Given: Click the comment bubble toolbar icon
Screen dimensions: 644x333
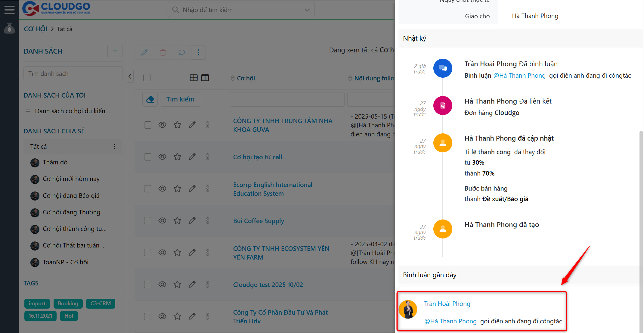Looking at the screenshot, I should (x=181, y=52).
